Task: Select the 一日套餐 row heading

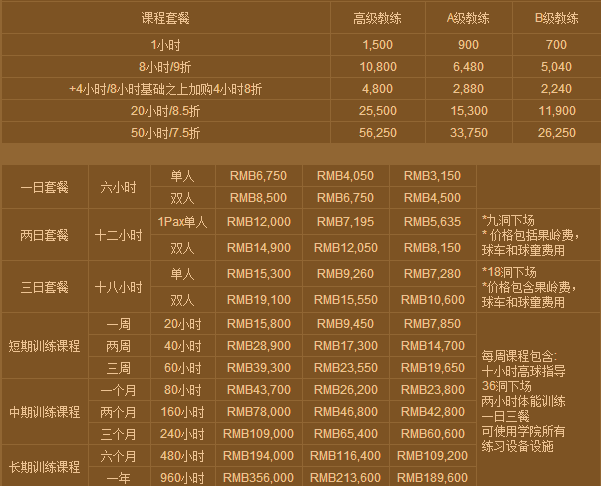Action: [x=45, y=187]
